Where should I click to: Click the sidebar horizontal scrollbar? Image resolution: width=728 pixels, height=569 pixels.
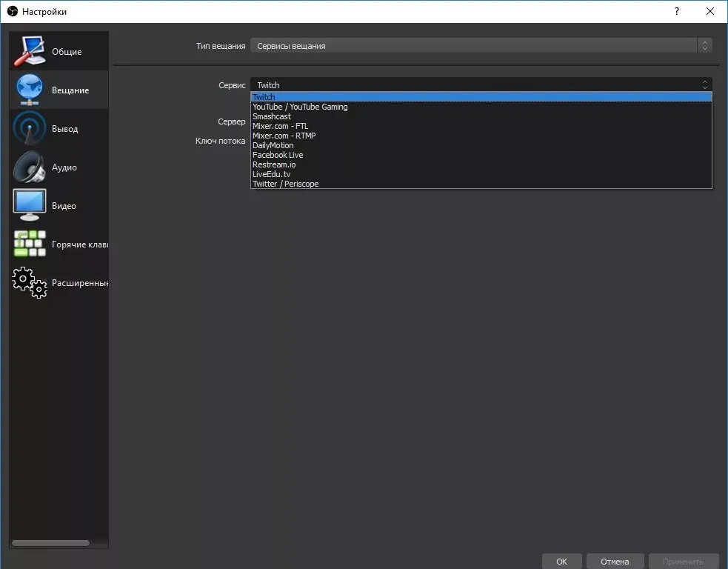click(50, 542)
